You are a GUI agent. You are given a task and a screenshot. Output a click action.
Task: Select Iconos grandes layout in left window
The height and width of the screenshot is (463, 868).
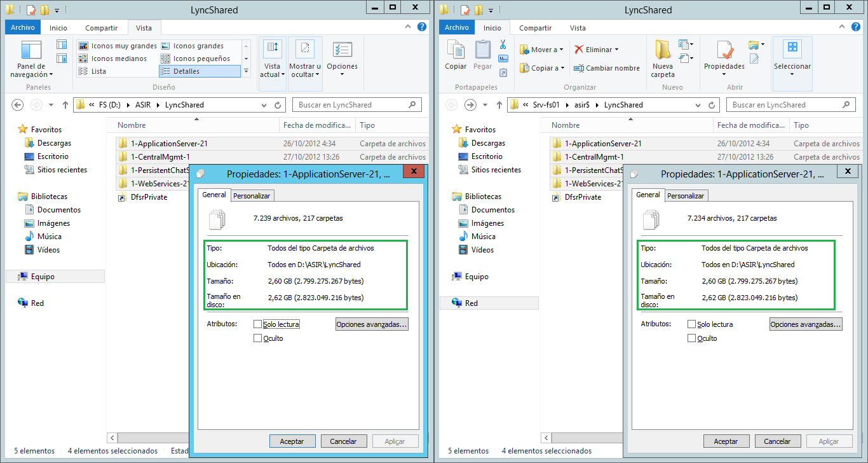pyautogui.click(x=193, y=46)
